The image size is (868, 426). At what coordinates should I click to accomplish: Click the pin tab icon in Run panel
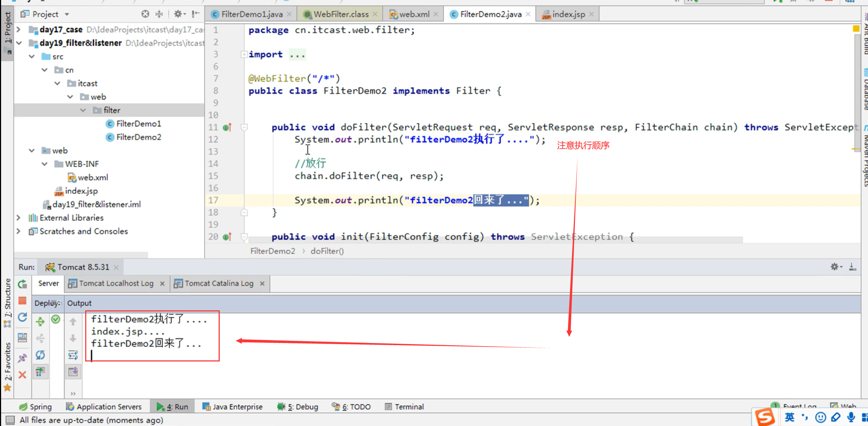coord(22,358)
